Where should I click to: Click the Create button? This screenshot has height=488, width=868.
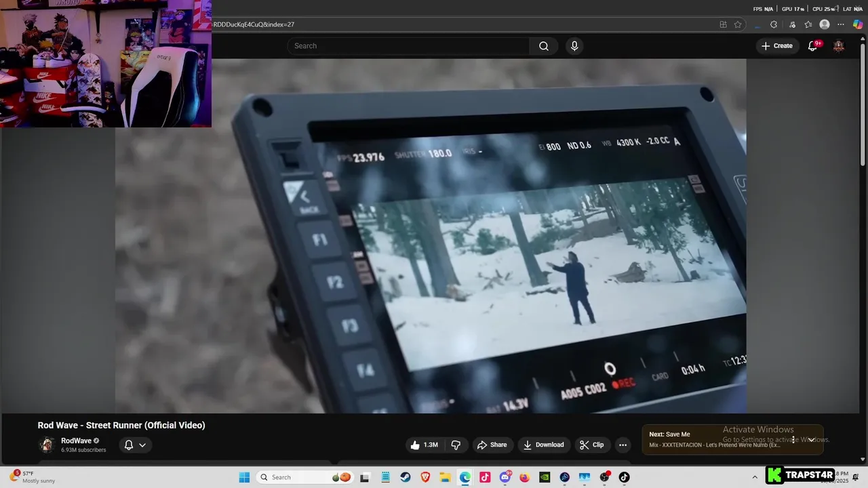pos(777,46)
